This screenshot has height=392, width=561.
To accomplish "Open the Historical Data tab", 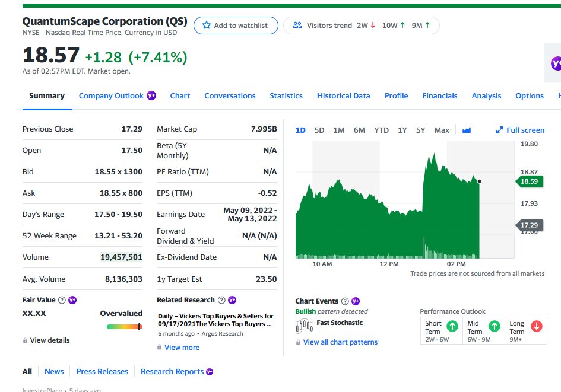I will (x=344, y=95).
